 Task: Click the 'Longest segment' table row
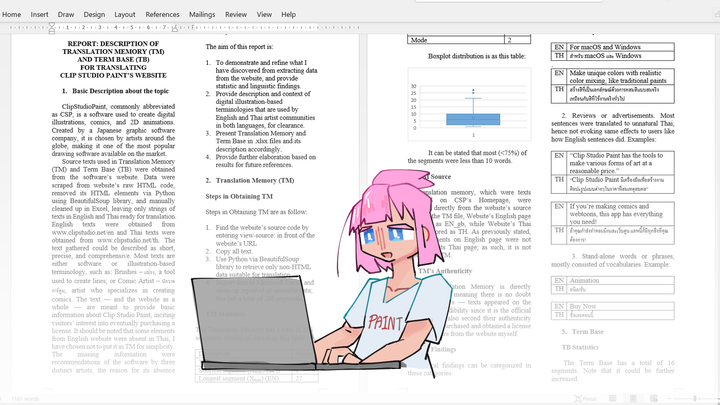coord(257,378)
